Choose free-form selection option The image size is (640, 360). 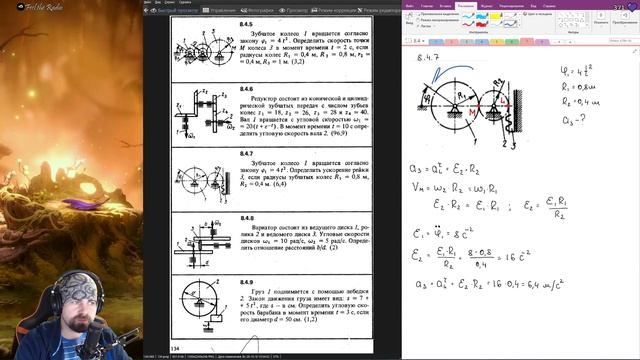pyautogui.click(x=437, y=14)
